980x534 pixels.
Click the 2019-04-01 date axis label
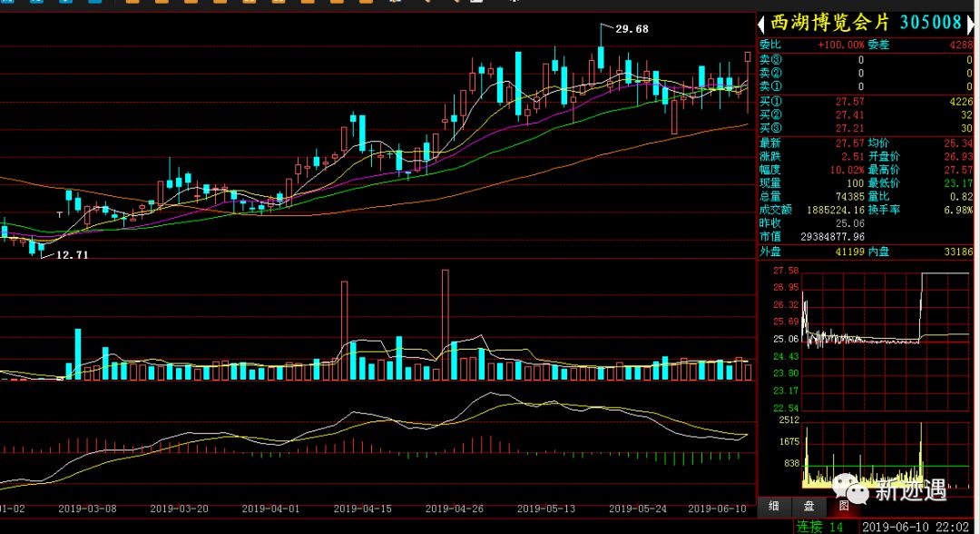coord(270,509)
